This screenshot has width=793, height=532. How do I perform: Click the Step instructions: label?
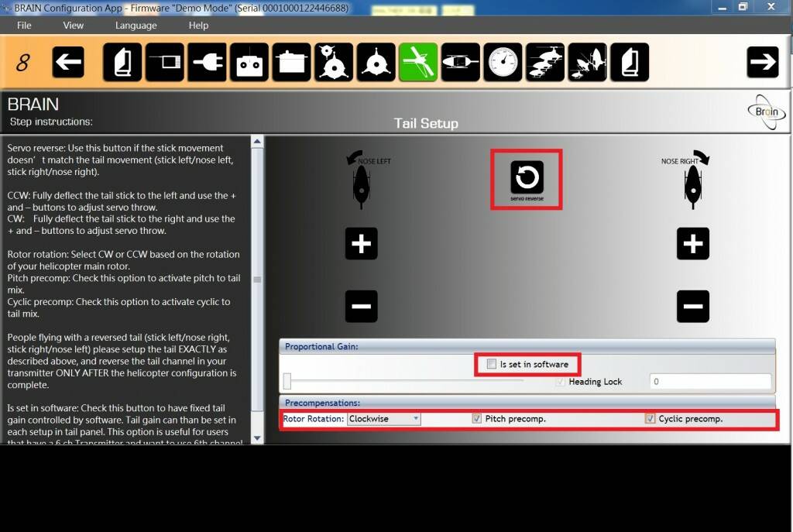tap(51, 122)
